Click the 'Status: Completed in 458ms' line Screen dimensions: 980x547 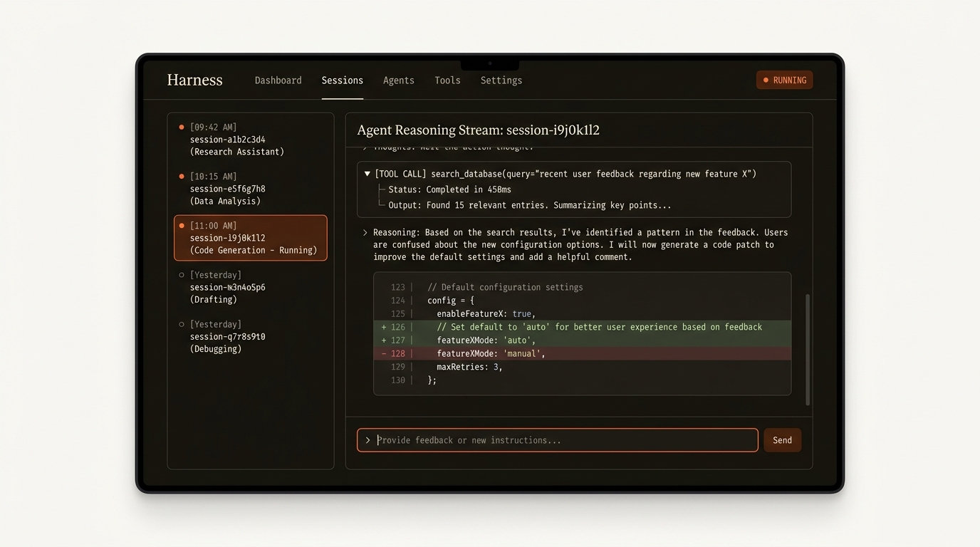[x=449, y=189]
